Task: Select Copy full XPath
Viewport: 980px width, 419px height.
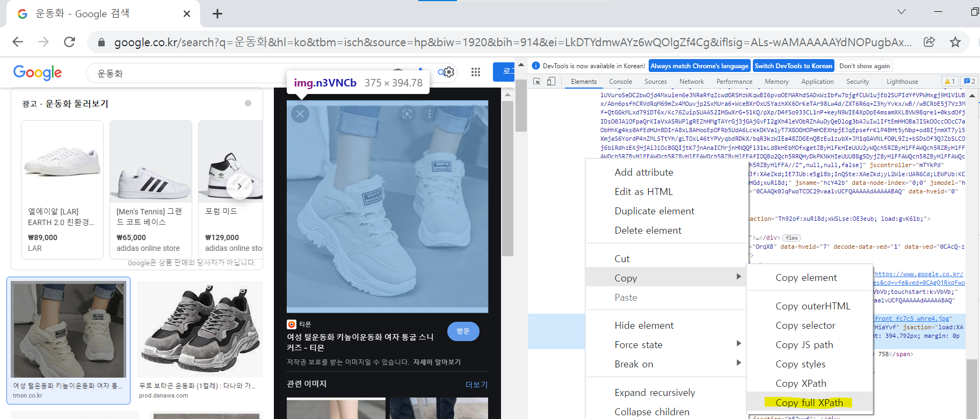Action: 810,403
